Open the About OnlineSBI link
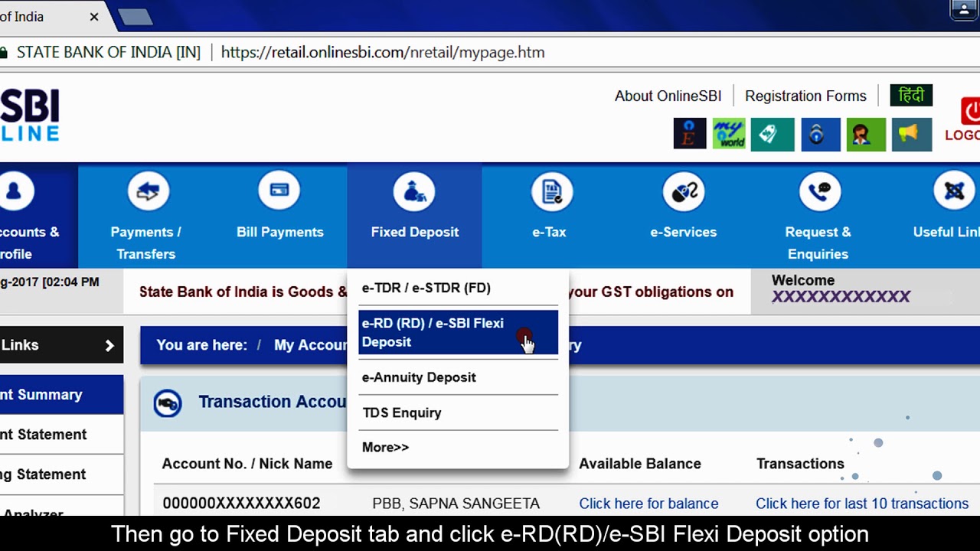 (x=668, y=96)
